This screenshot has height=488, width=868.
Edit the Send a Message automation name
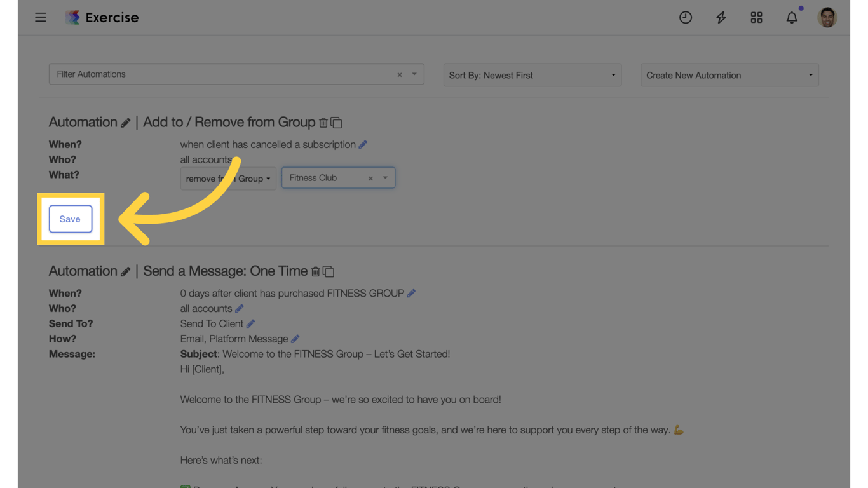tap(126, 271)
